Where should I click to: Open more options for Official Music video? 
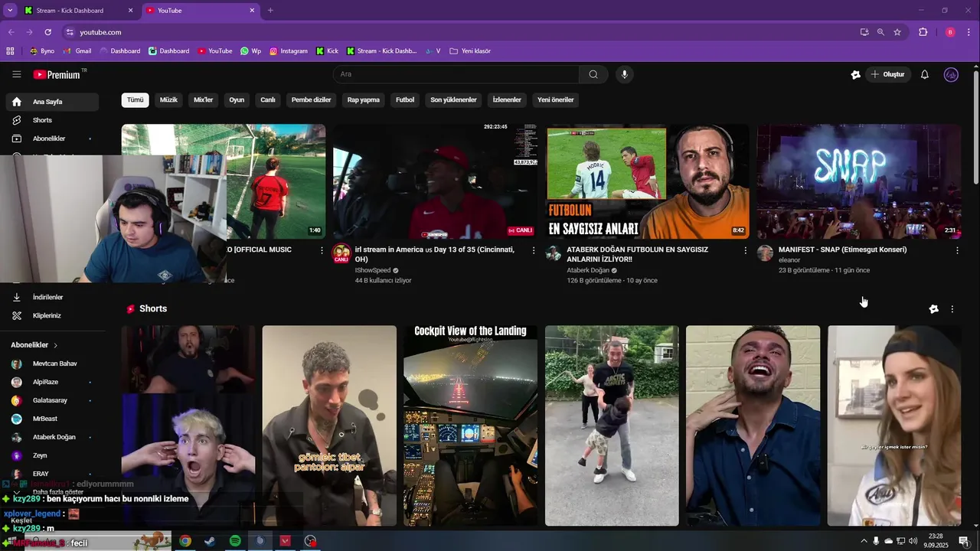coord(322,250)
